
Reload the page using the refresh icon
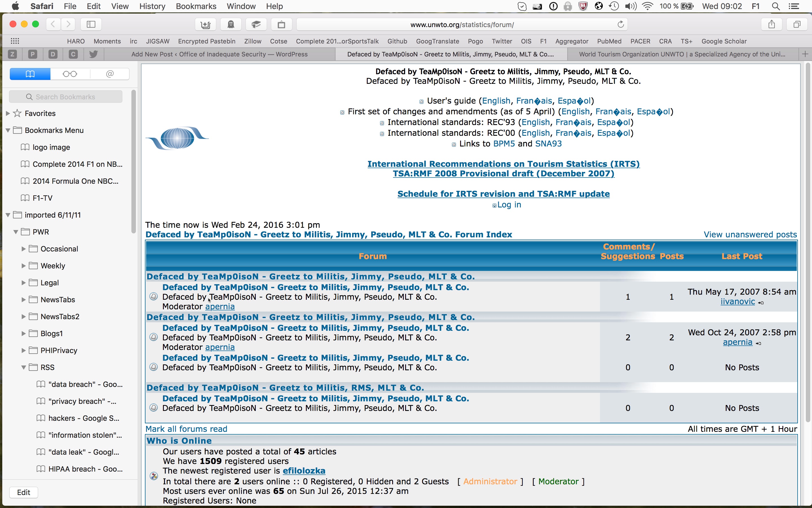click(x=620, y=24)
